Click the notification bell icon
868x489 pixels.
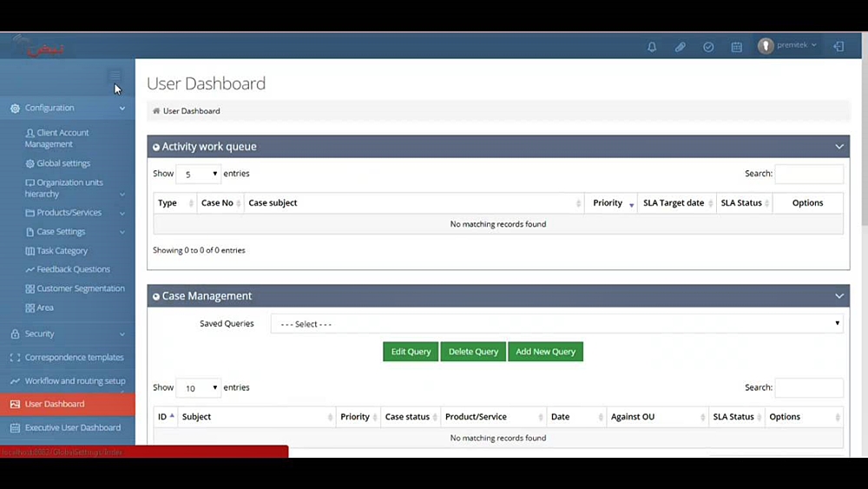tap(652, 47)
